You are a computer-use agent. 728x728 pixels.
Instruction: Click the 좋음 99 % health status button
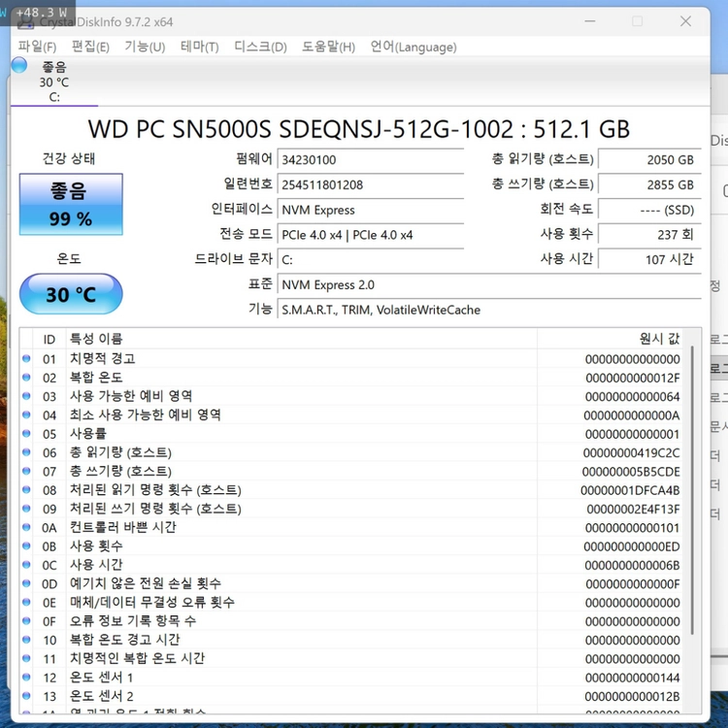[71, 204]
